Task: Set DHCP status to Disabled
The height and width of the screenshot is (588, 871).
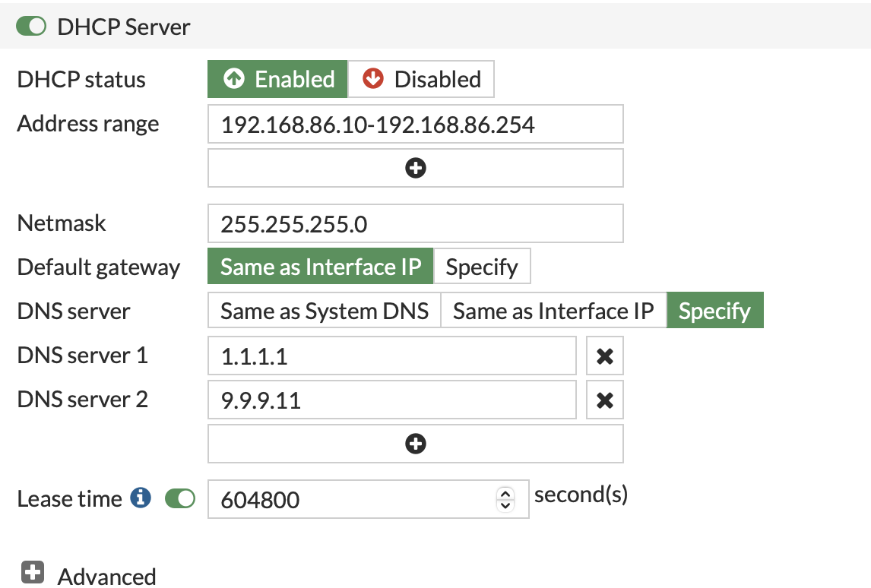Action: click(420, 78)
